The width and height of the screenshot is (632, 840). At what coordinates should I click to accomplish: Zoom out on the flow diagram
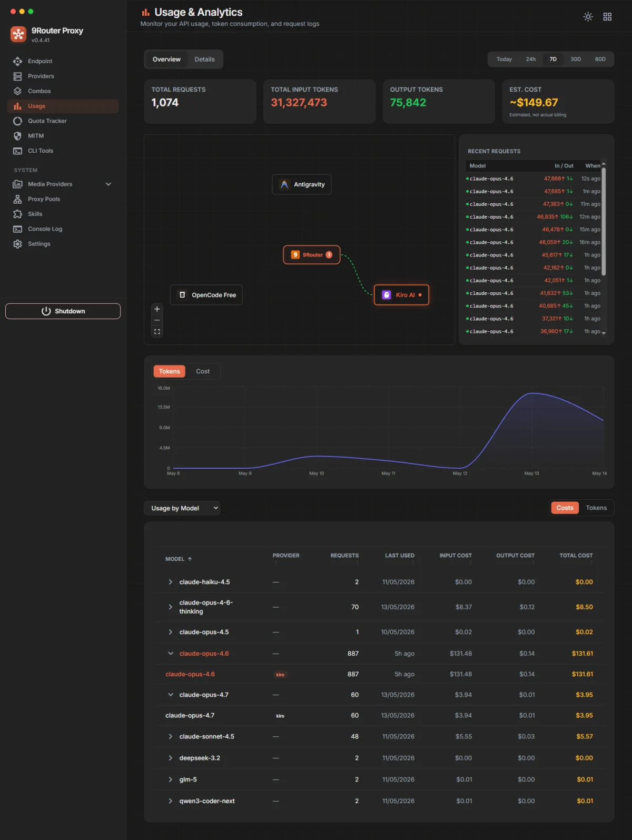157,320
